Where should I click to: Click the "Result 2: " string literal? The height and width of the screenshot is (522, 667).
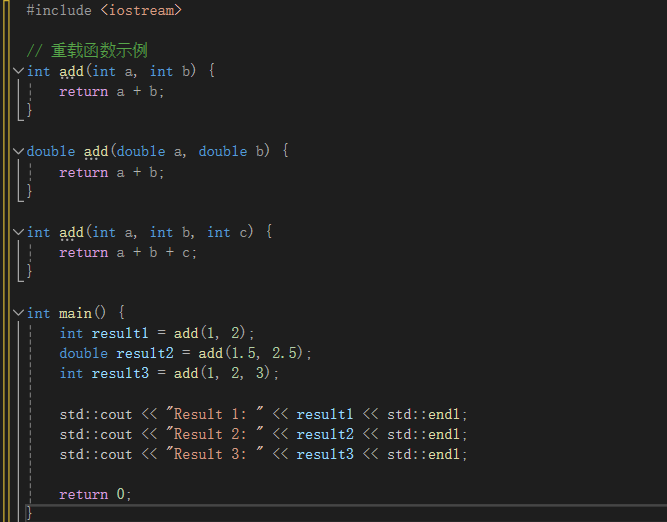click(214, 434)
